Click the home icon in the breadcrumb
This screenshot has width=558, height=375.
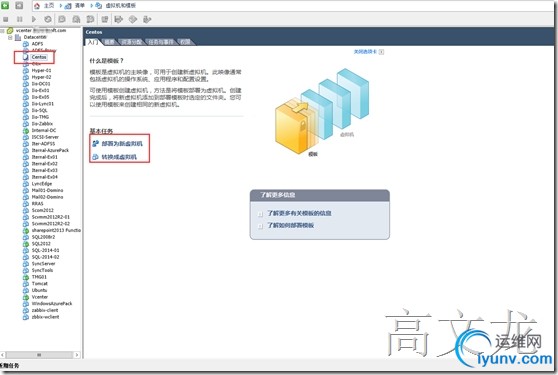point(37,6)
